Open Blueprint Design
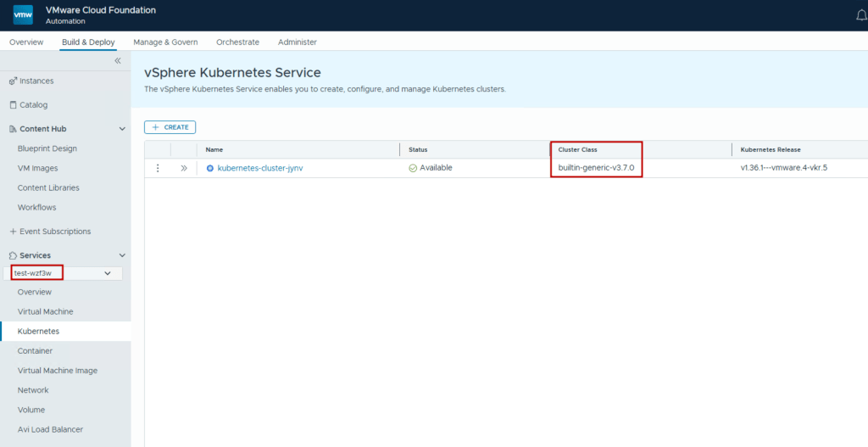The image size is (868, 447). click(47, 148)
